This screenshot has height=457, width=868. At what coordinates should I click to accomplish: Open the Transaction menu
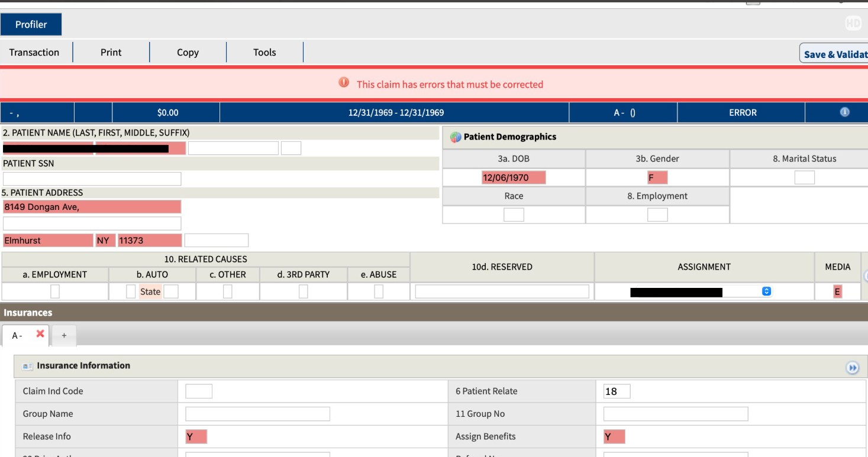[x=34, y=52]
